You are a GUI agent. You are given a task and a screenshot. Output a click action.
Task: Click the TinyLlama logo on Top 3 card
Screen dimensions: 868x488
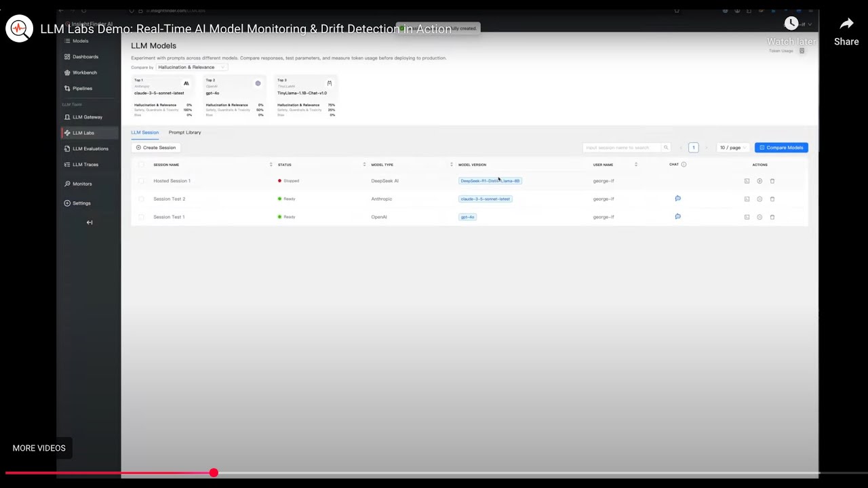pos(330,83)
